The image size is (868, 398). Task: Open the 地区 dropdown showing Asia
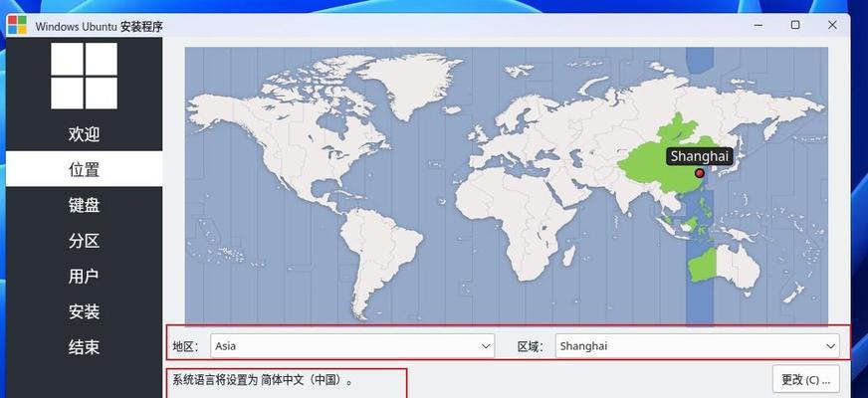coord(352,346)
